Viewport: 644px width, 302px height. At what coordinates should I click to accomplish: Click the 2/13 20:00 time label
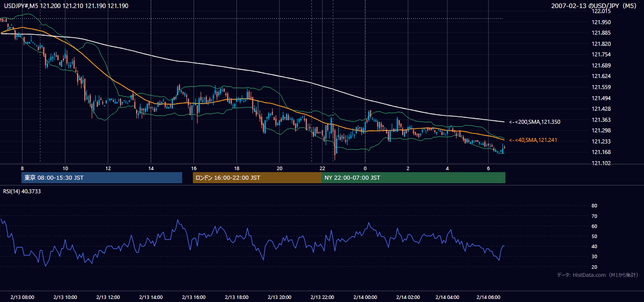(280, 297)
